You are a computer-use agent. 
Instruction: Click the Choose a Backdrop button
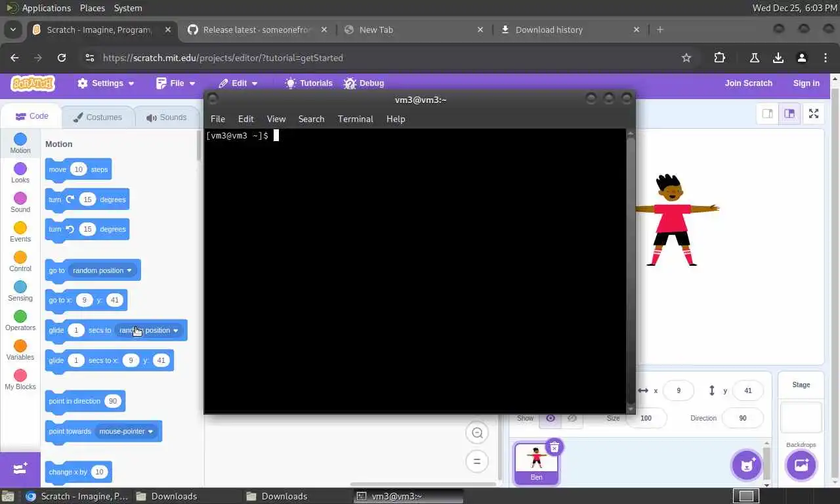[801, 465]
